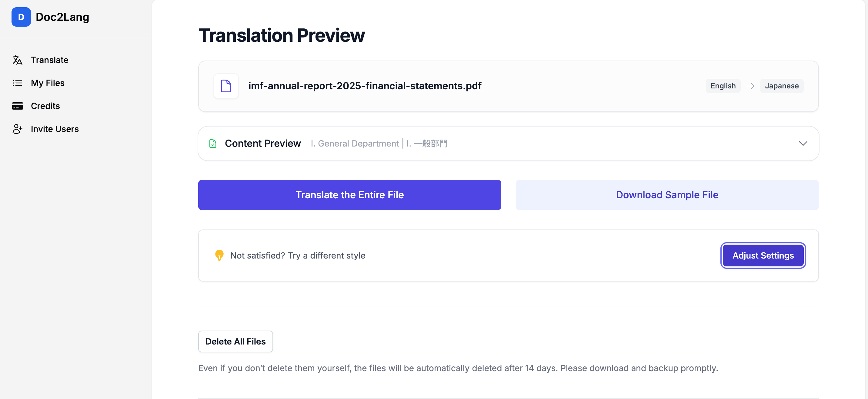The height and width of the screenshot is (399, 868).
Task: Select Invite Users in sidebar
Action: point(55,129)
